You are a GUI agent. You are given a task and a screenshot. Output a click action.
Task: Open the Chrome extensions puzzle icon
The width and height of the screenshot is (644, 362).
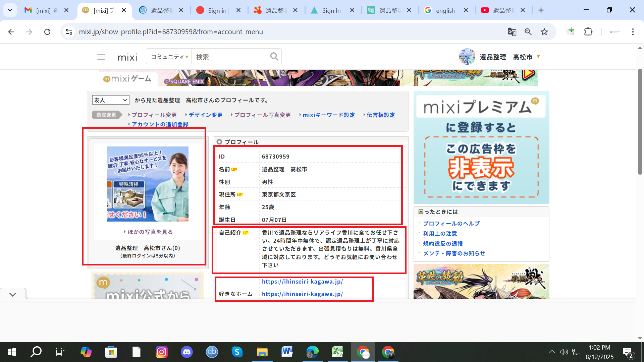(x=588, y=32)
